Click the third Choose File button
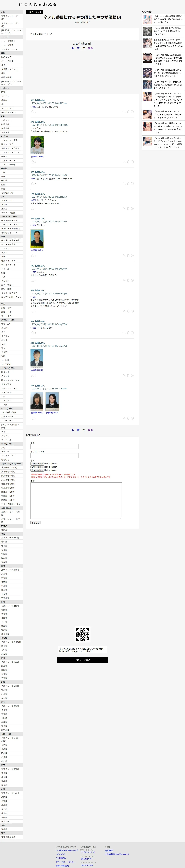This screenshot has height=868, width=185. pos(37,470)
